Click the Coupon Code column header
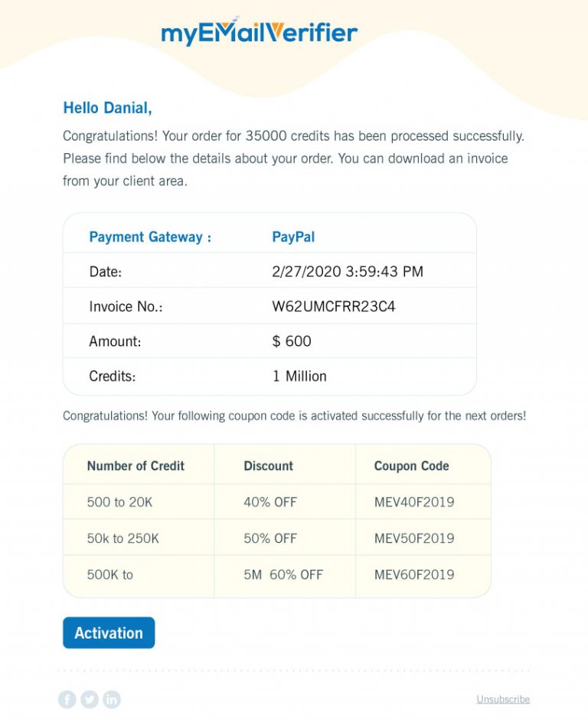 tap(411, 466)
